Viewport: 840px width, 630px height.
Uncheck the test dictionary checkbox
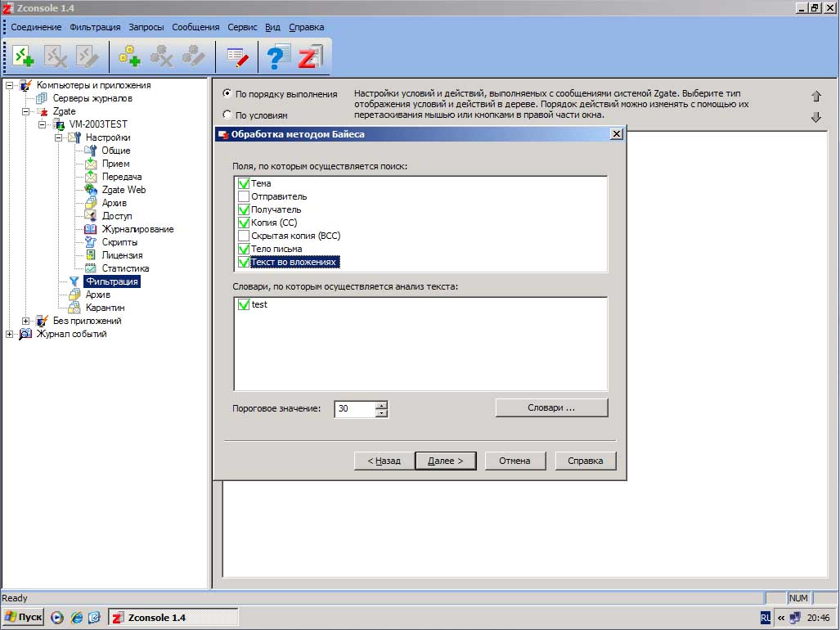click(244, 304)
